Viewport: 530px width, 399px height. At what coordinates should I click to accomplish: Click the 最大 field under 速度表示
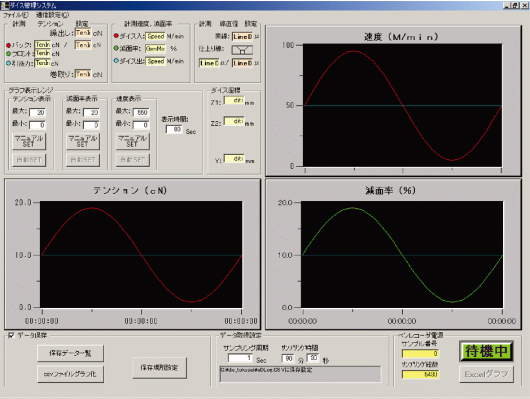point(141,113)
